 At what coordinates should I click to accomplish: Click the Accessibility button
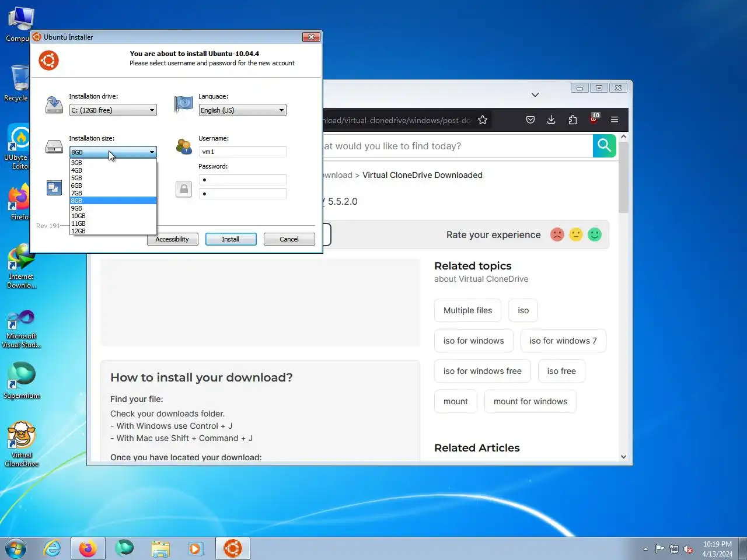coord(172,239)
